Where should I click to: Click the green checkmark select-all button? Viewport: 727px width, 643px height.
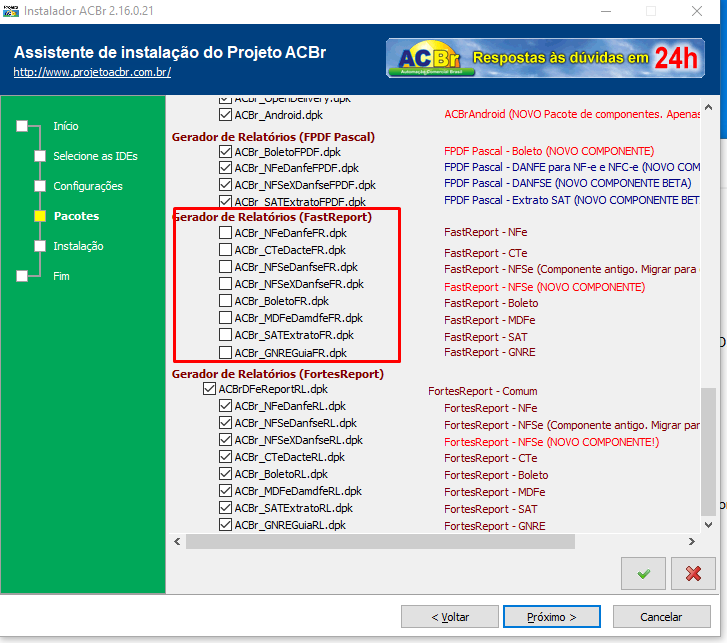point(643,573)
